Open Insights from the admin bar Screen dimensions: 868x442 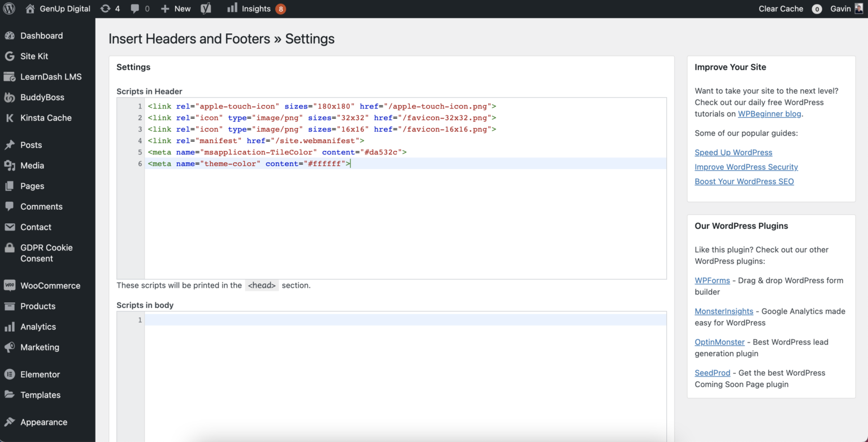[255, 8]
